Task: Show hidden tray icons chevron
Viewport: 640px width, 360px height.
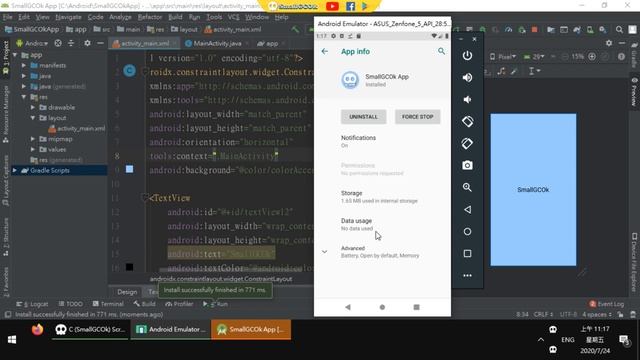Action: point(541,340)
